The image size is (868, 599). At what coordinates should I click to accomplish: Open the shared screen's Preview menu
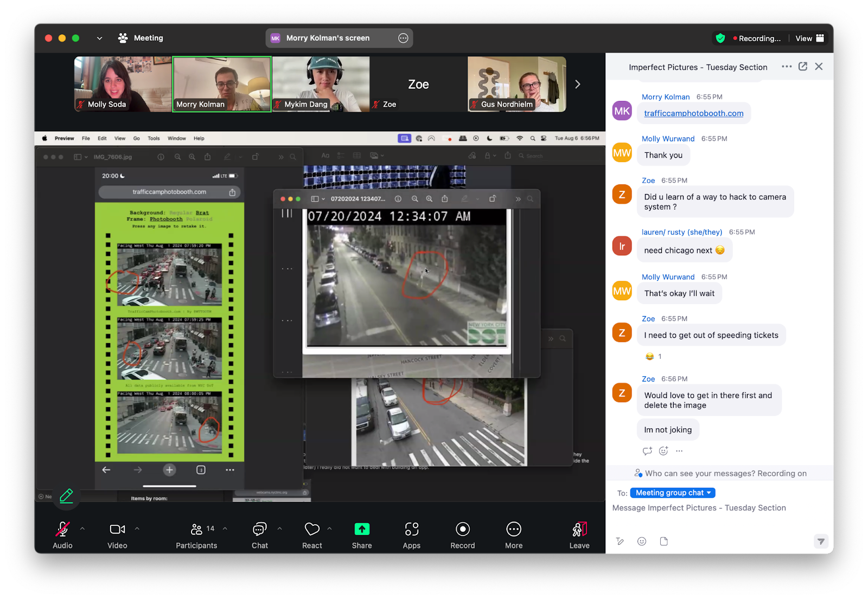click(65, 138)
